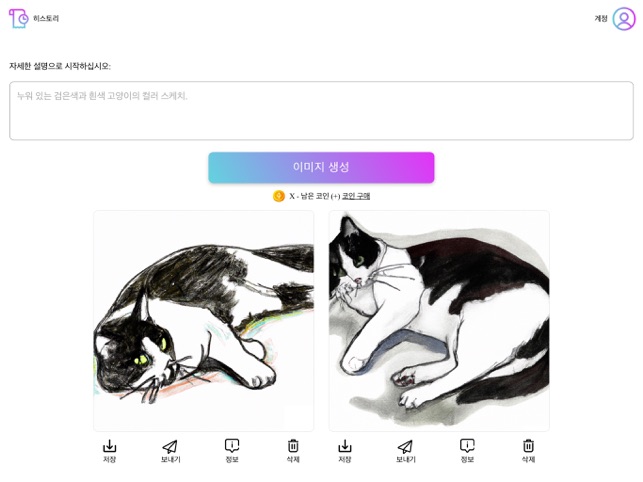The image size is (643, 482).
Task: Open the History scroll icon
Action: click(x=18, y=18)
